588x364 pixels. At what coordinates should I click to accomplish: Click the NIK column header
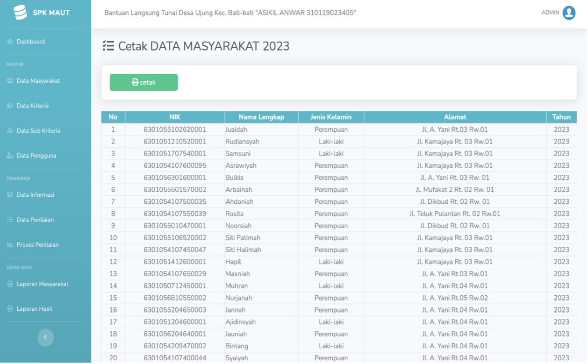pos(175,117)
